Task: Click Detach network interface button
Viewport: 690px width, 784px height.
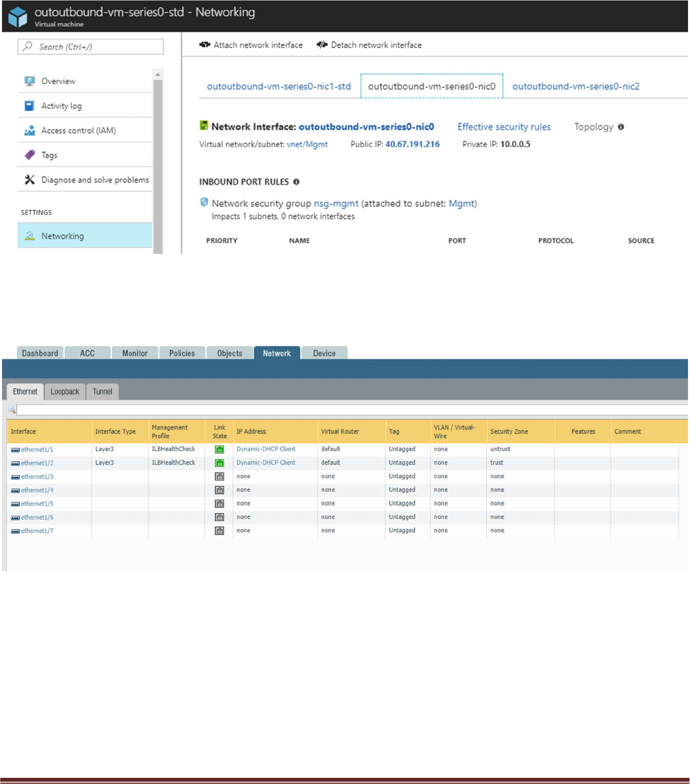Action: pos(369,45)
